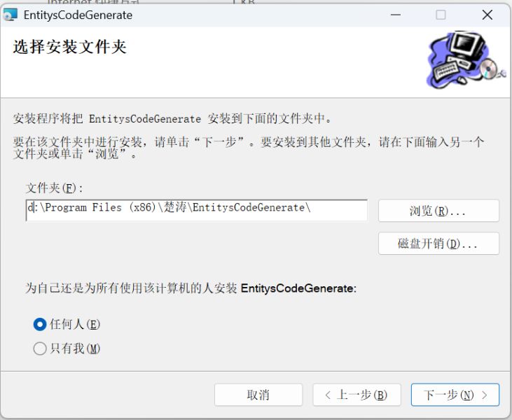Close the EntitysCodeGenerate installer window
The image size is (512, 420).
click(487, 15)
